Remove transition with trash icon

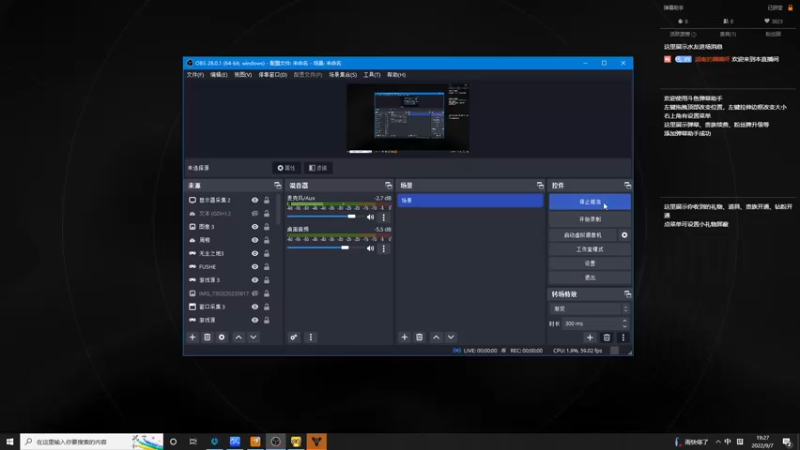[x=607, y=337]
